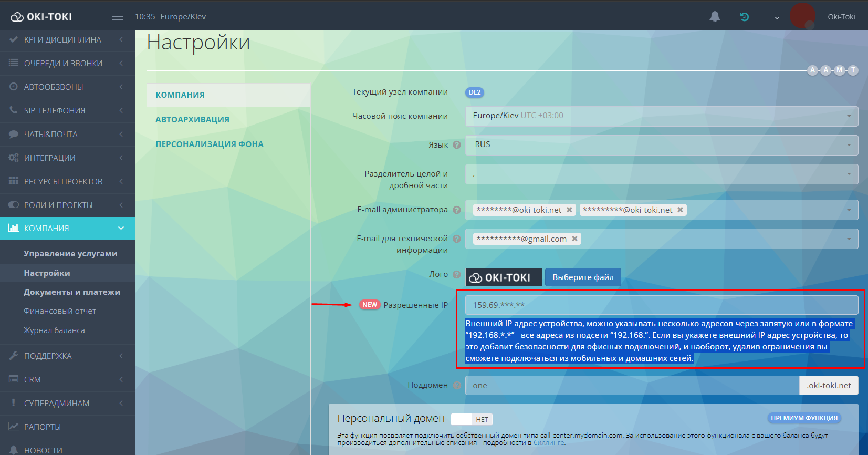Image resolution: width=868 pixels, height=455 pixels.
Task: Click the Ресурсы проектов grid icon
Action: click(14, 181)
